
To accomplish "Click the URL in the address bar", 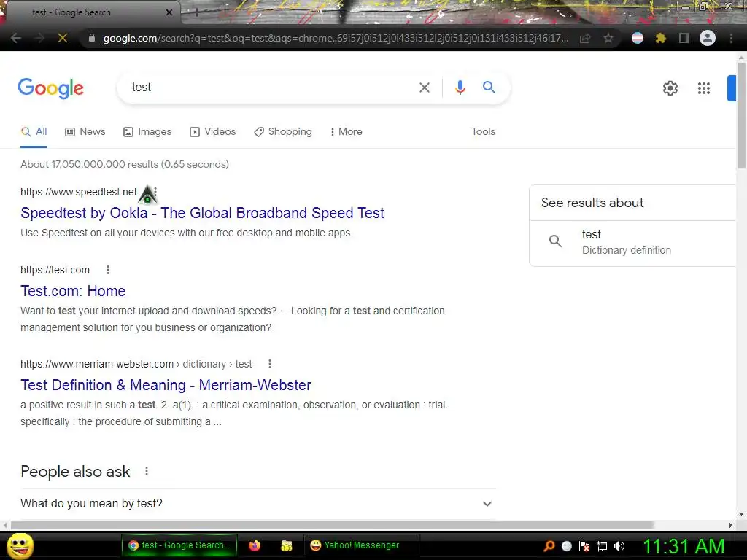I will (x=336, y=38).
